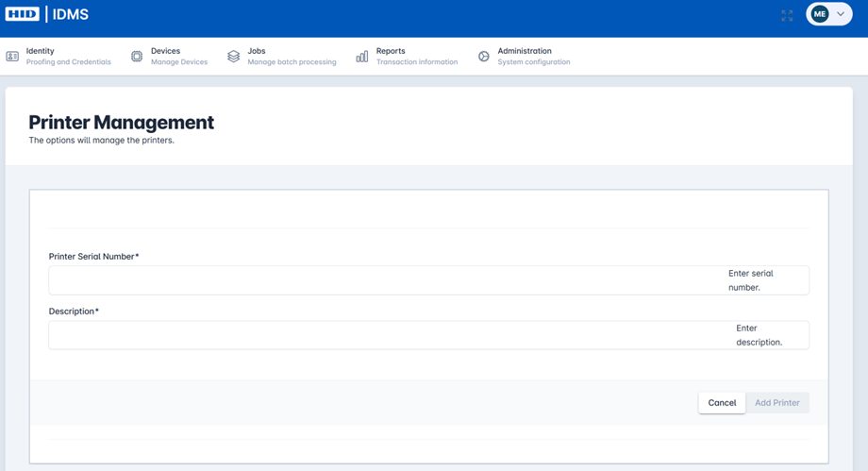Viewport: 868px width, 471px height.
Task: Click the Cancel button
Action: (x=722, y=403)
